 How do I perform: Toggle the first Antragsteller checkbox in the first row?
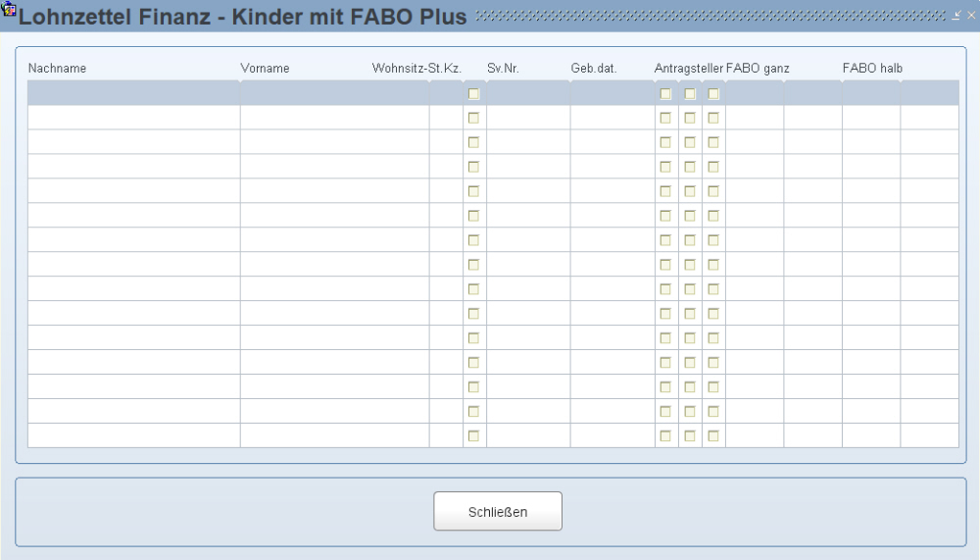click(665, 94)
